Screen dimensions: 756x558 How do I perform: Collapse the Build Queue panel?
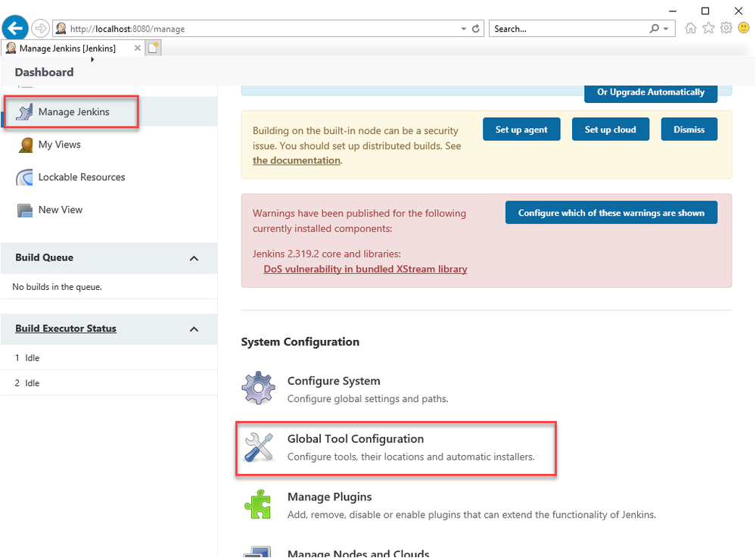coord(194,258)
